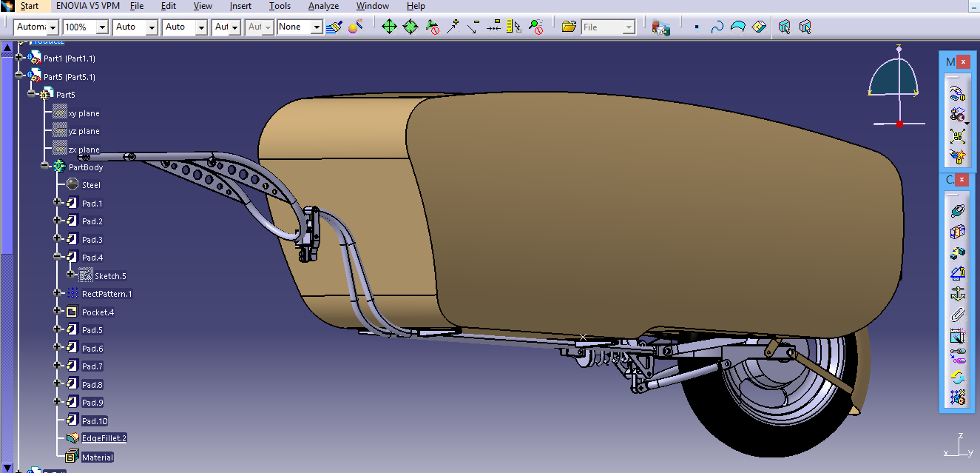Image resolution: width=980 pixels, height=473 pixels.
Task: Open the 100% transparency dropdown
Action: (x=101, y=27)
